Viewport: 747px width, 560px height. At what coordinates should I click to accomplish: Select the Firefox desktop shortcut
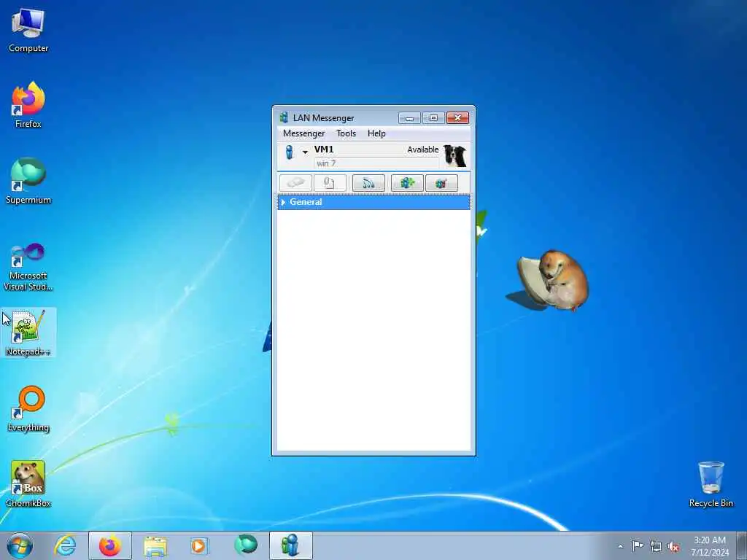click(x=28, y=105)
